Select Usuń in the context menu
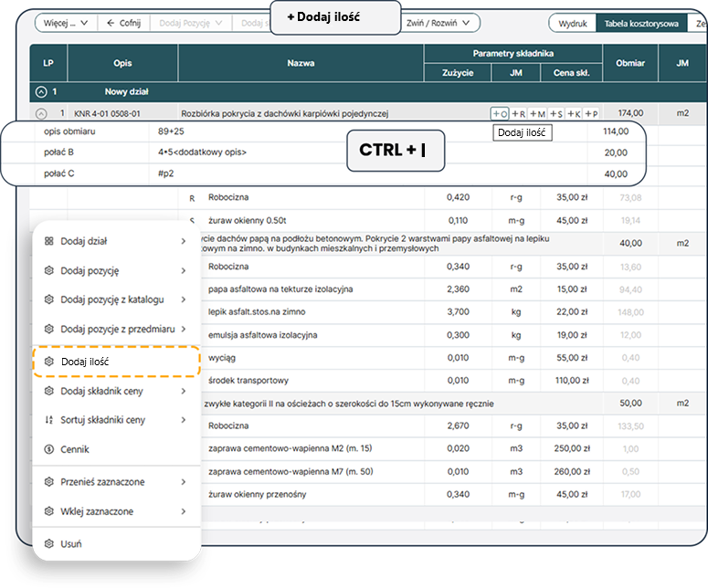Screen dimensions: 708x588 (71, 543)
